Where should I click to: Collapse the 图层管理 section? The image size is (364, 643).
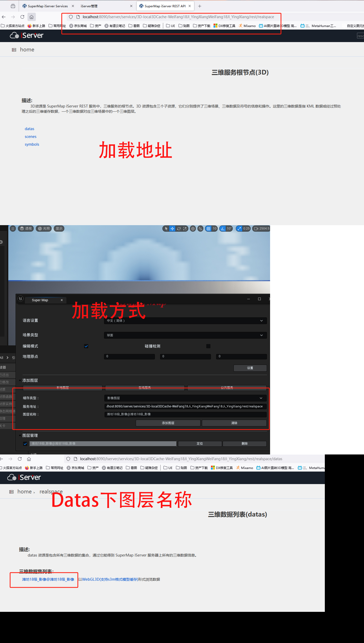[20, 436]
